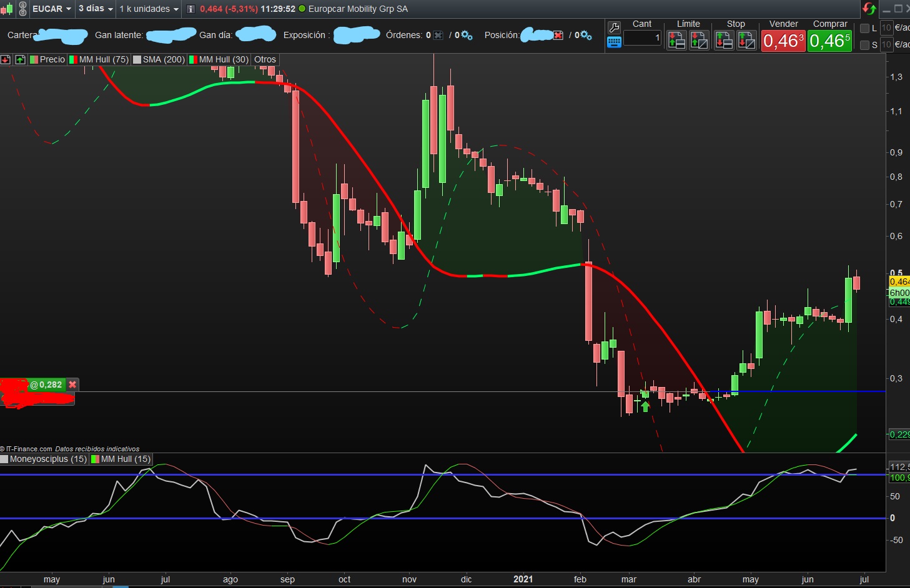Close position with the red X icon
The image size is (910, 588).
pyautogui.click(x=558, y=35)
